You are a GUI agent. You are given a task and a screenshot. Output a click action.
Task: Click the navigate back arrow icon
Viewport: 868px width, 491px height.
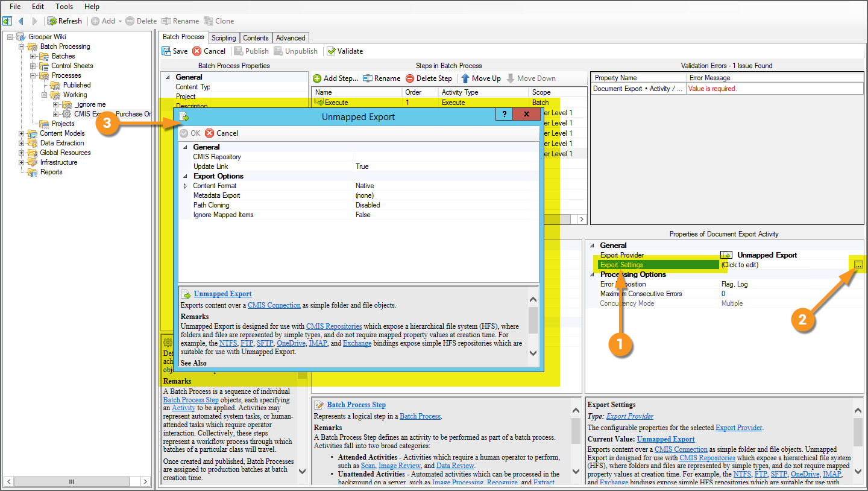(x=20, y=21)
